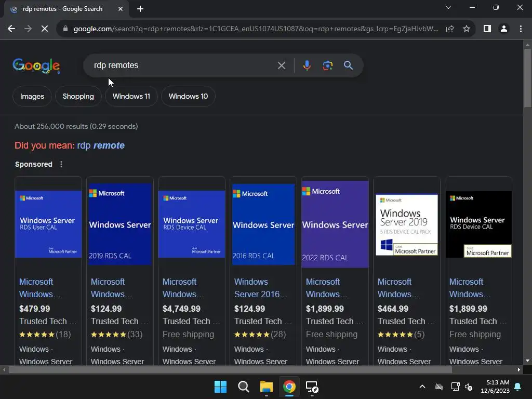Image resolution: width=532 pixels, height=399 pixels.
Task: Open Chrome's three-dot menu
Action: [x=521, y=29]
